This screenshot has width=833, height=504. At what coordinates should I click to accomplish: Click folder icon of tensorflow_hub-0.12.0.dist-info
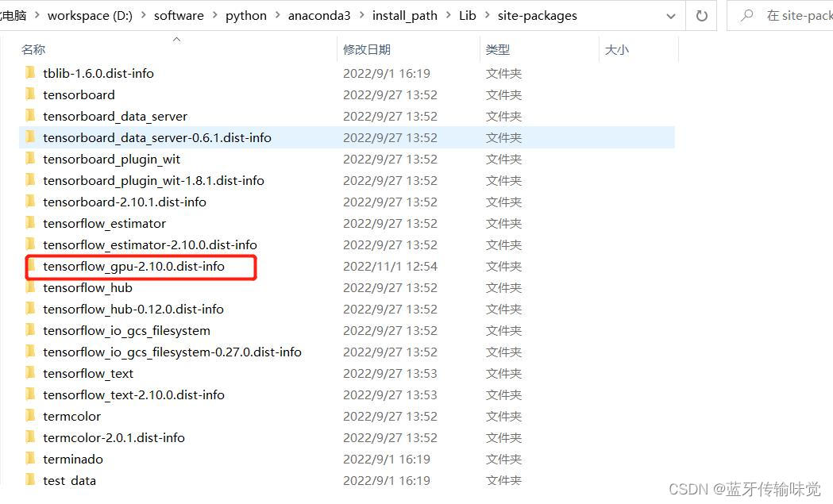click(30, 309)
